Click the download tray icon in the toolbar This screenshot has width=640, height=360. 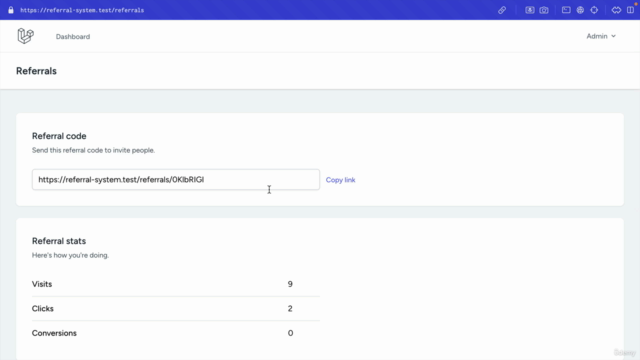coord(530,10)
